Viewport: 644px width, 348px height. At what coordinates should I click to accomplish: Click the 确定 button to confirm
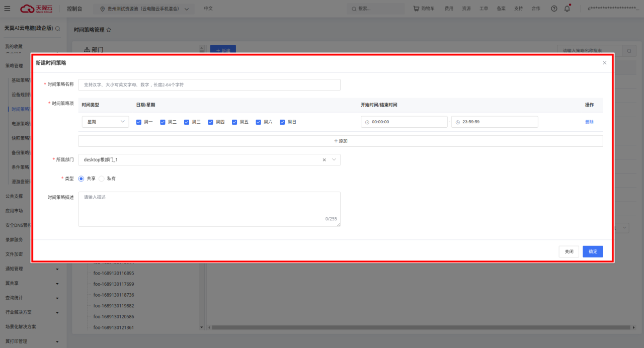592,251
